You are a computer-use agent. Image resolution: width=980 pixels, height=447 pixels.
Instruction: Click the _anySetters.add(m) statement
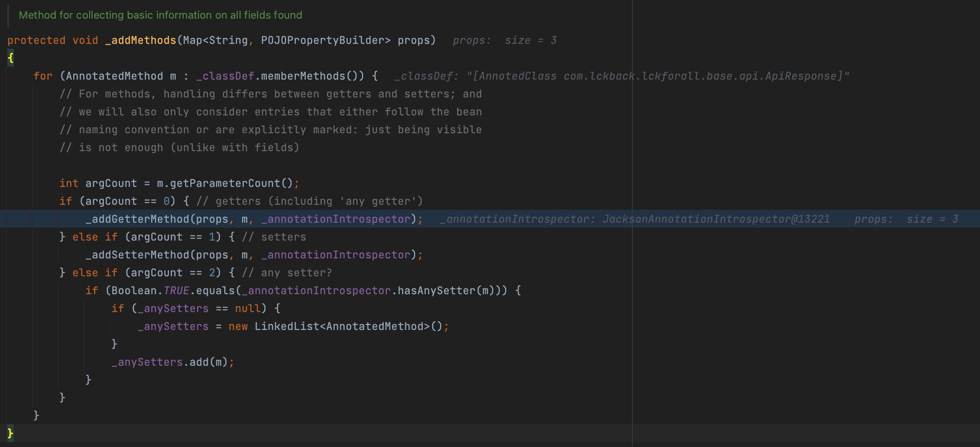pyautogui.click(x=170, y=362)
